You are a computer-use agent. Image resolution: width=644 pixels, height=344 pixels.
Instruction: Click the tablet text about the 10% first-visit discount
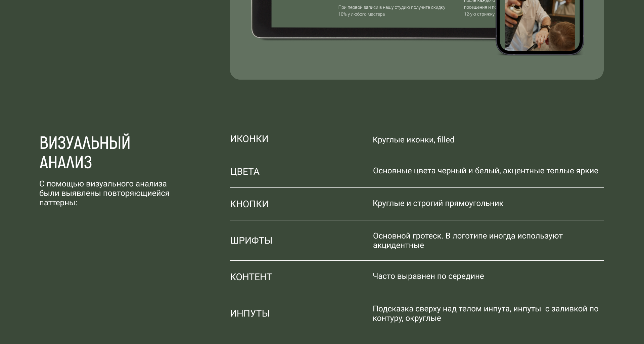point(392,11)
